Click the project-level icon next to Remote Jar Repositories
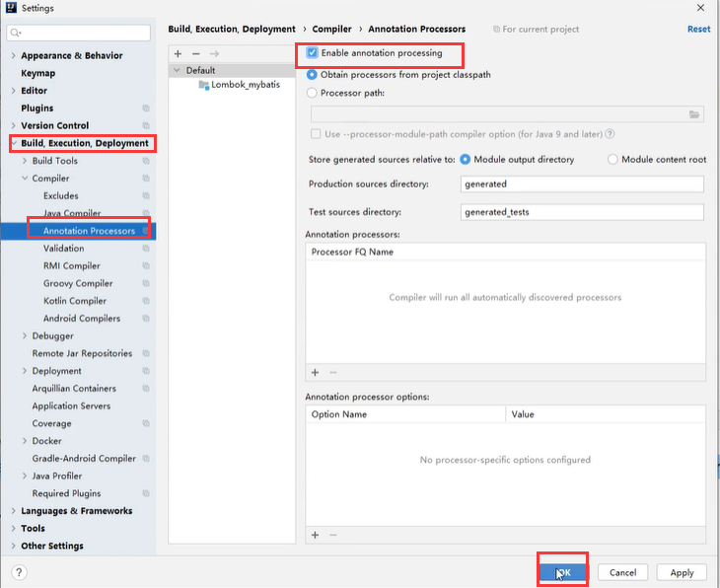Screen dimensions: 720x588 146,353
